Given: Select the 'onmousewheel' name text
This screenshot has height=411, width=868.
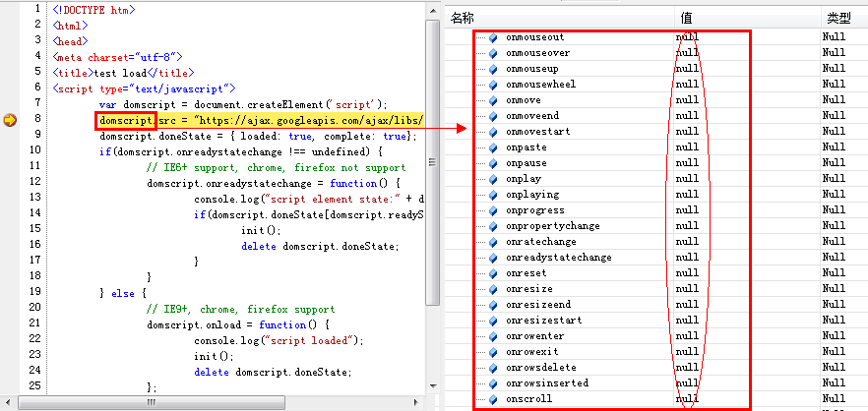Looking at the screenshot, I should click(541, 85).
